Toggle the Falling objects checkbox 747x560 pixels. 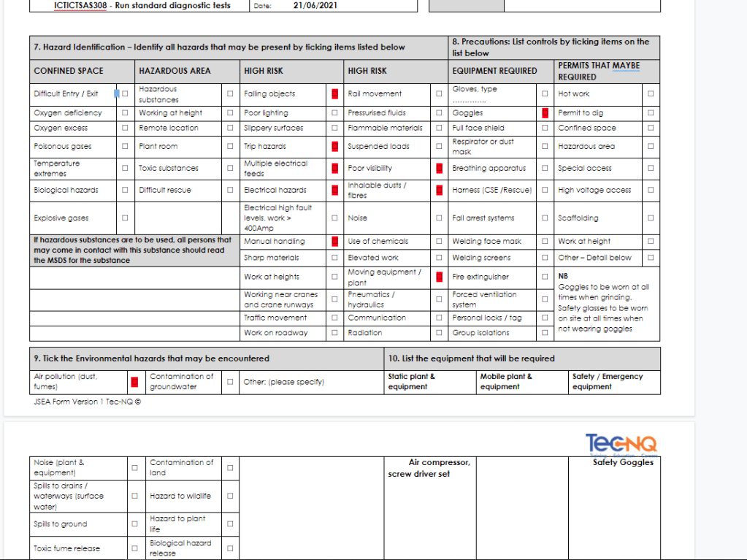coord(334,93)
